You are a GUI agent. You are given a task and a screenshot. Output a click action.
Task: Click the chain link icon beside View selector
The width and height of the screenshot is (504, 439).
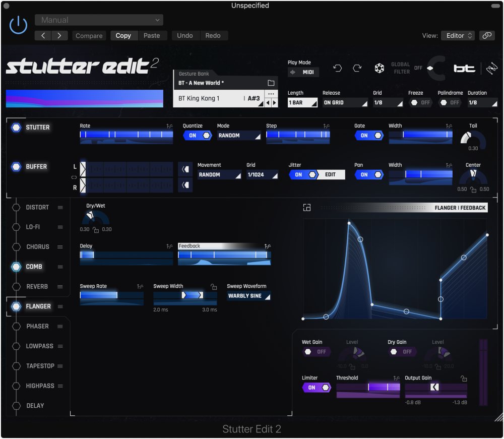[487, 35]
